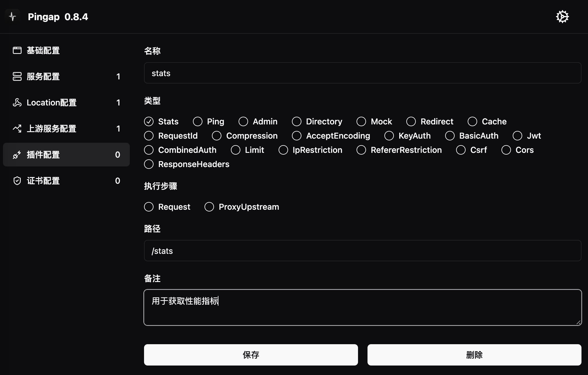Select the Request execution step
The width and height of the screenshot is (588, 375).
[x=149, y=207]
